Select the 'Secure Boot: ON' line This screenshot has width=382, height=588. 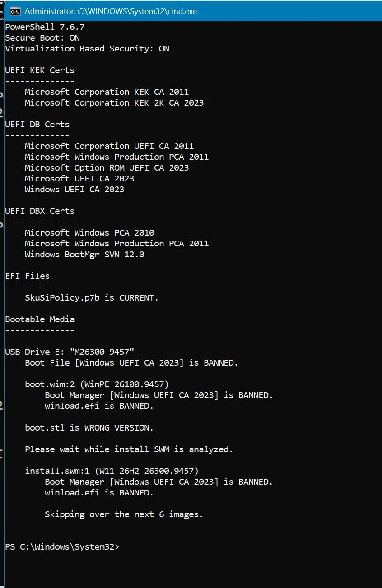pos(42,37)
